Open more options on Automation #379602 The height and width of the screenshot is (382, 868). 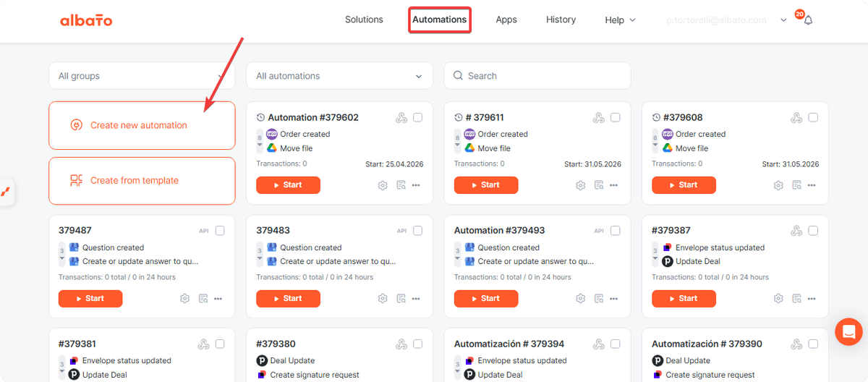coord(416,185)
